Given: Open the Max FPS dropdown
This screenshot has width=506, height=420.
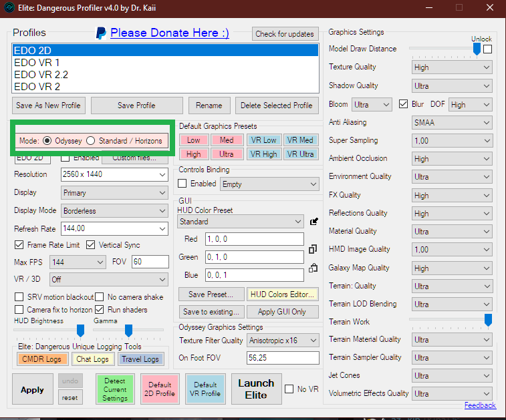Looking at the screenshot, I should pyautogui.click(x=78, y=262).
